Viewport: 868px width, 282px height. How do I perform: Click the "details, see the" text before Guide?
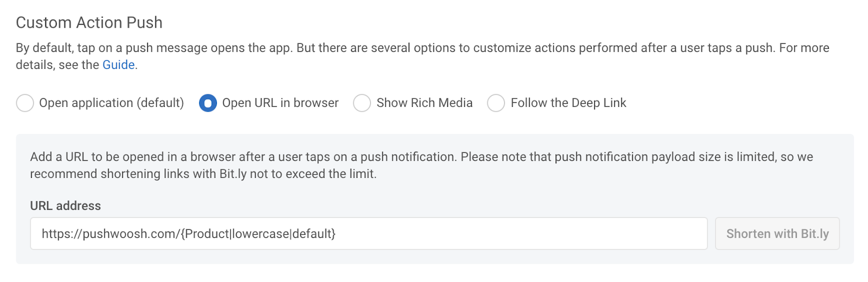tap(58, 65)
